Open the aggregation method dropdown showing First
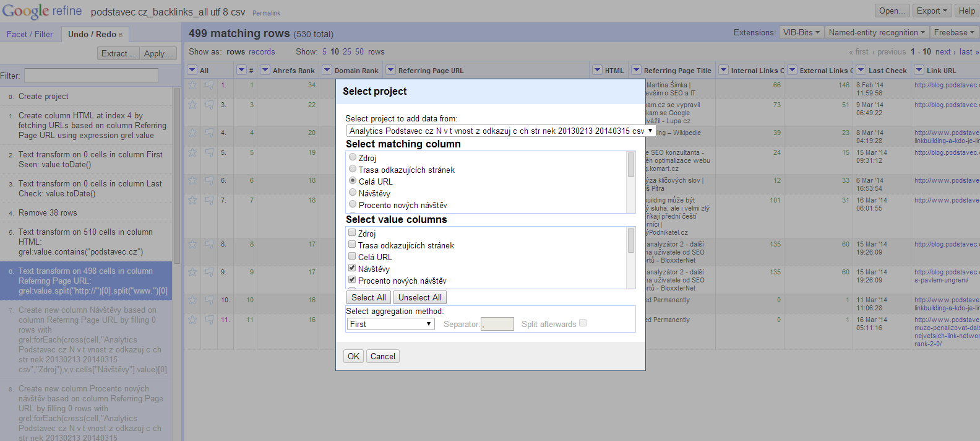Image resolution: width=980 pixels, height=441 pixels. (390, 324)
